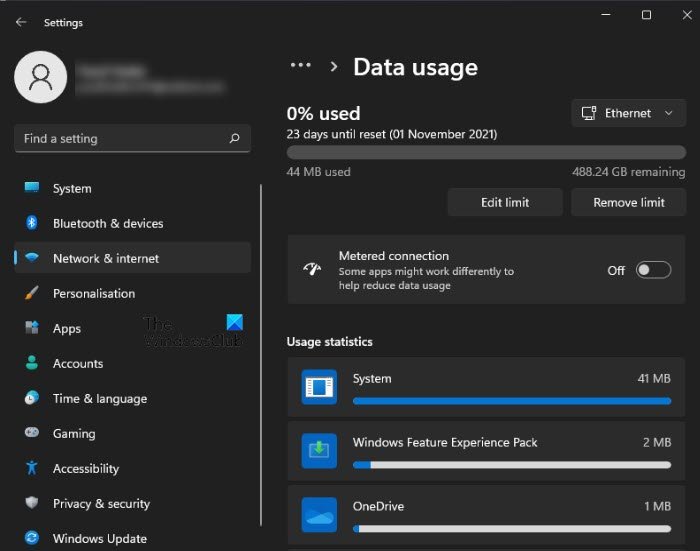Click the System usage statistics icon
700x551 pixels.
click(x=319, y=387)
